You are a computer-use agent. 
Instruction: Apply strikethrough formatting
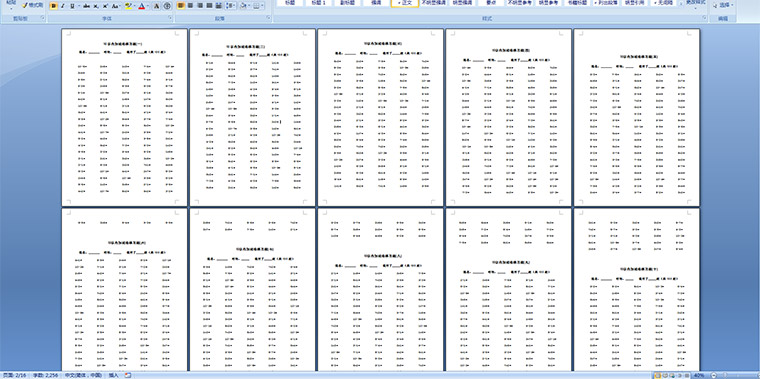[x=86, y=6]
